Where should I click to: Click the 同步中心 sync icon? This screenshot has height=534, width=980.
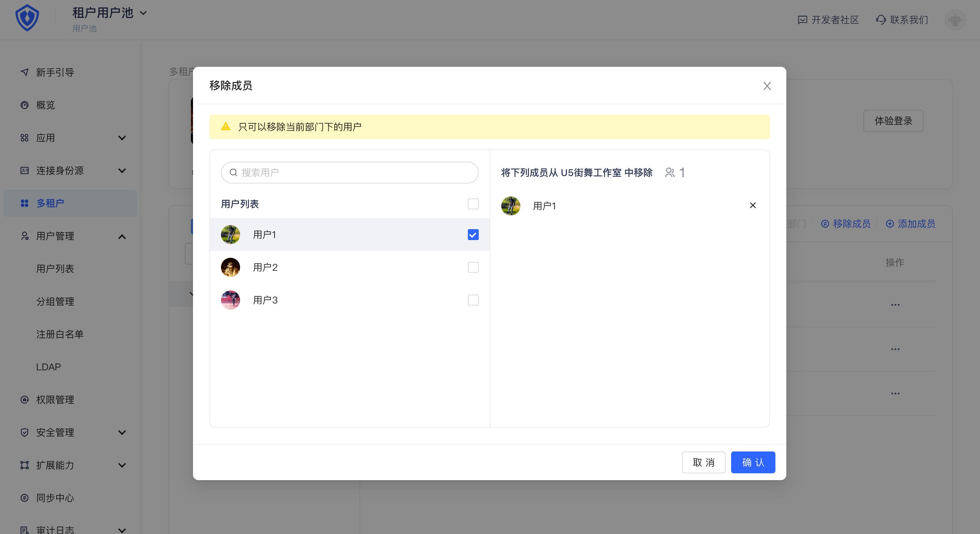25,498
